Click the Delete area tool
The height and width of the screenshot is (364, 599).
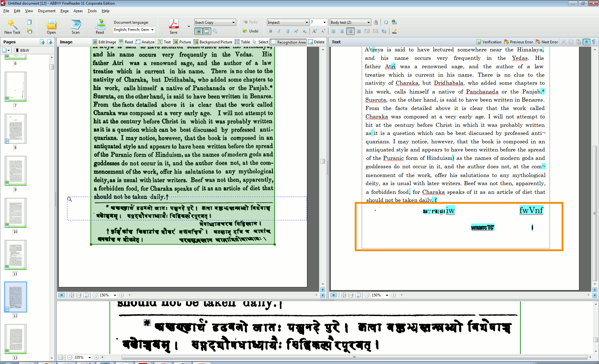[317, 42]
